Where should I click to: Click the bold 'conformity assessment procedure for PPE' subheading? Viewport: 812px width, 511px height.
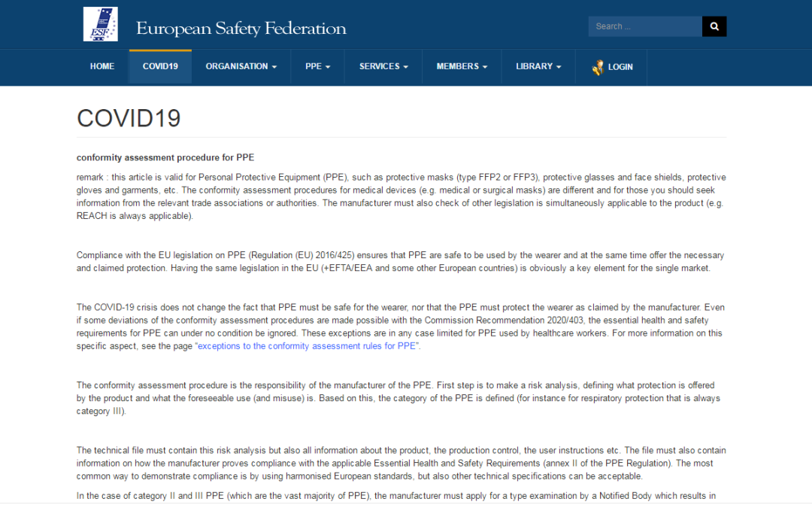point(165,158)
